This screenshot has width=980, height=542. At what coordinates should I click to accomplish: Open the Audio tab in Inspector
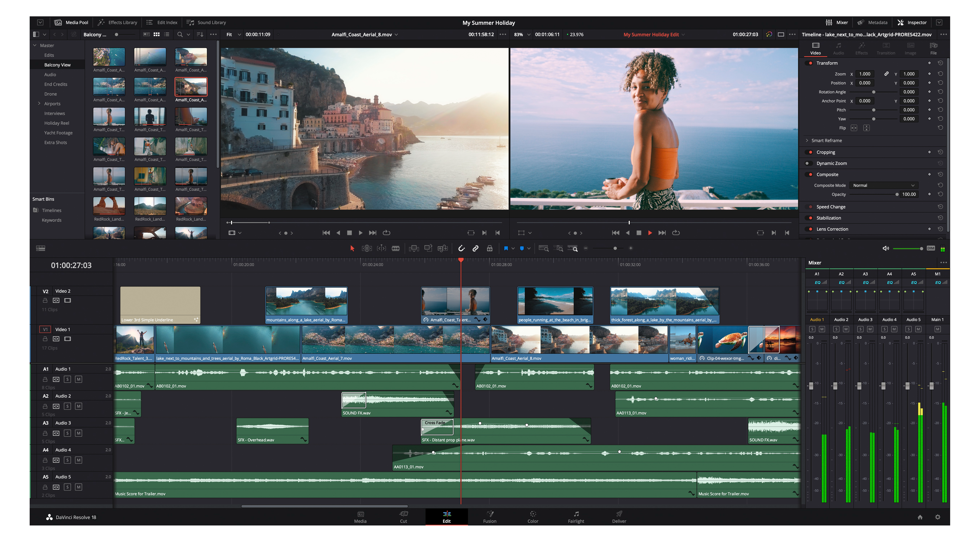coord(839,49)
